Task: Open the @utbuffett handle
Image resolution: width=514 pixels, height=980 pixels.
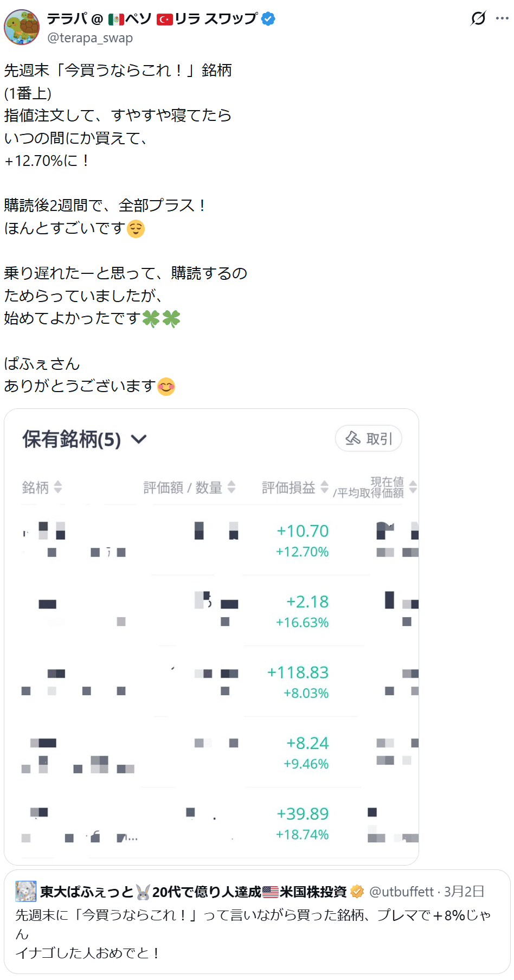Action: click(x=401, y=892)
